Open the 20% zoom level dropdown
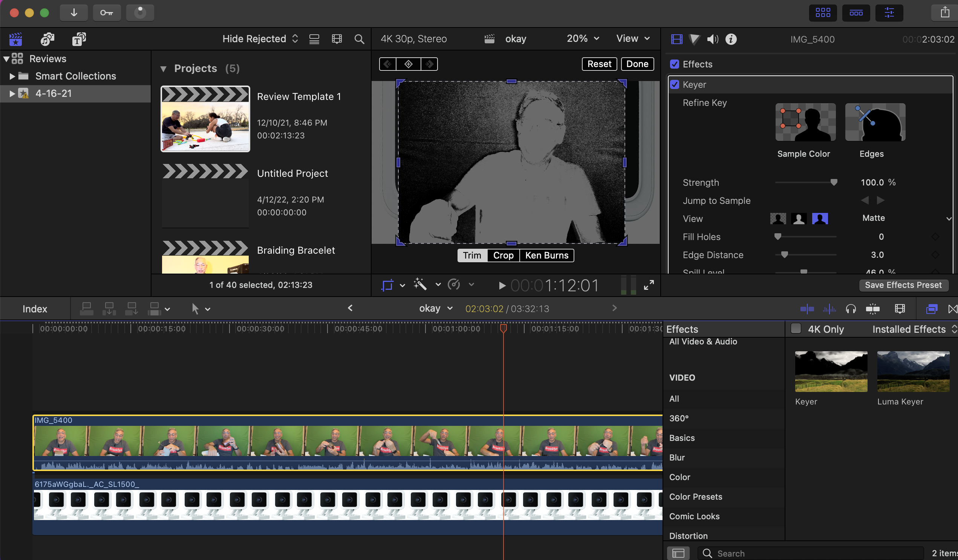The image size is (958, 560). (582, 38)
